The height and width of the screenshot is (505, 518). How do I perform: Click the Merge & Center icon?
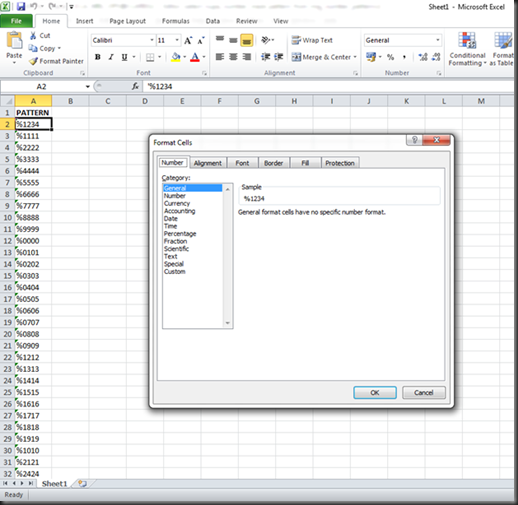pos(296,57)
